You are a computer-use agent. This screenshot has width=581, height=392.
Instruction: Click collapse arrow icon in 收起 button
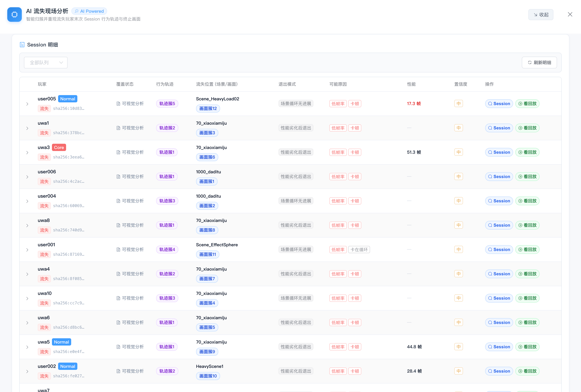point(535,15)
